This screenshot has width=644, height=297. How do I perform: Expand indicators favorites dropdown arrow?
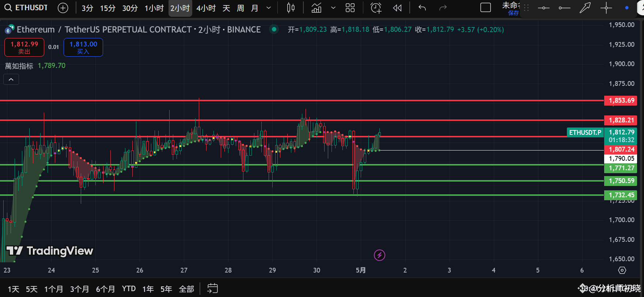click(x=333, y=8)
